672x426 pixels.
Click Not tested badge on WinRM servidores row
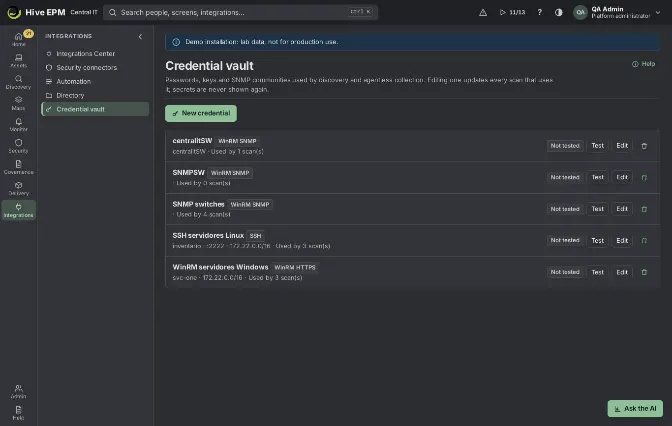click(x=565, y=272)
